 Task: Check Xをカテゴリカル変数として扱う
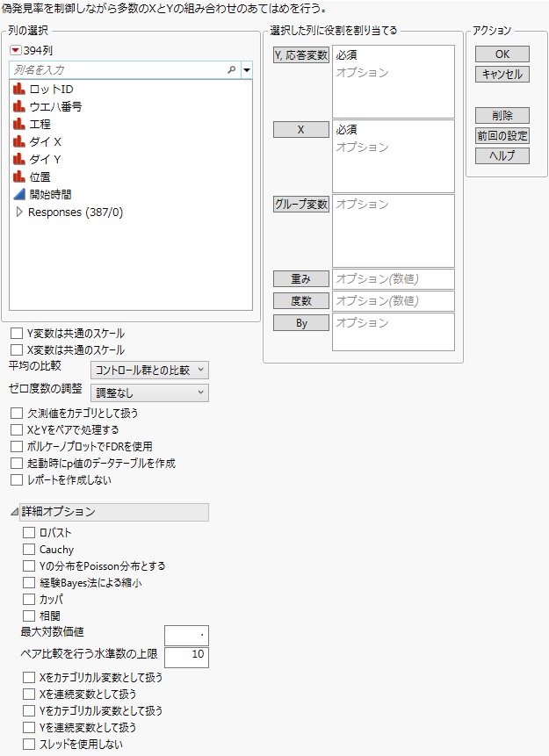pyautogui.click(x=29, y=677)
